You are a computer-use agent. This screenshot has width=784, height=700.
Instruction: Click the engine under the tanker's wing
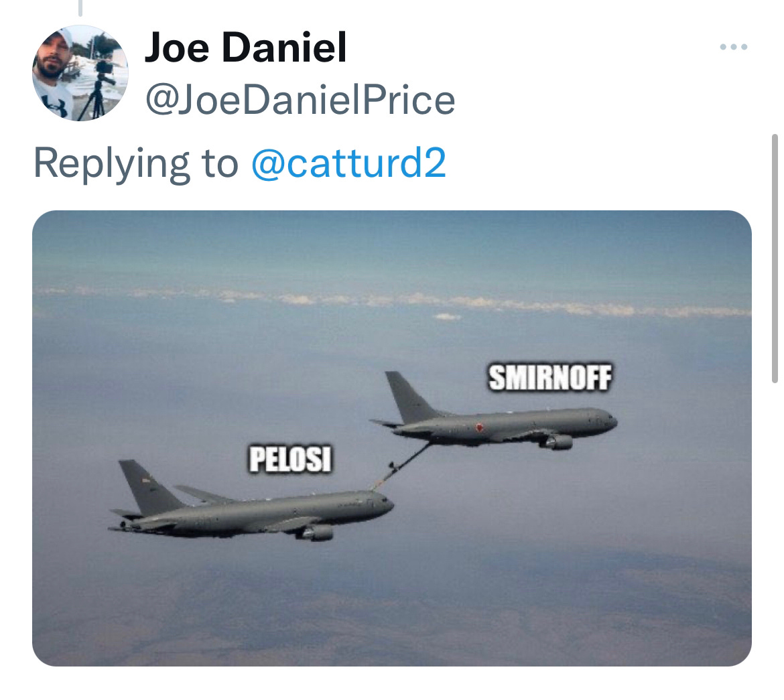click(558, 441)
